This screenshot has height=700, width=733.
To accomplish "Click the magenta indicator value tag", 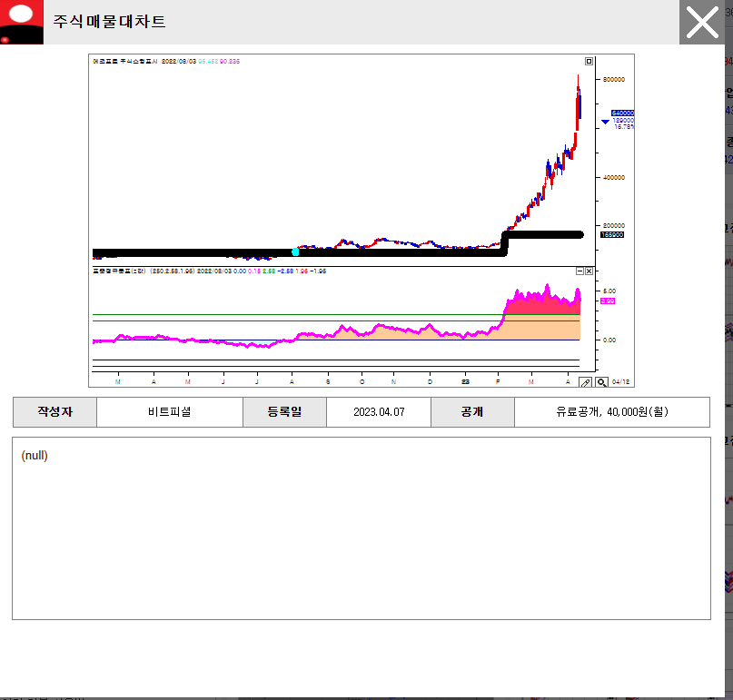I will click(x=608, y=301).
